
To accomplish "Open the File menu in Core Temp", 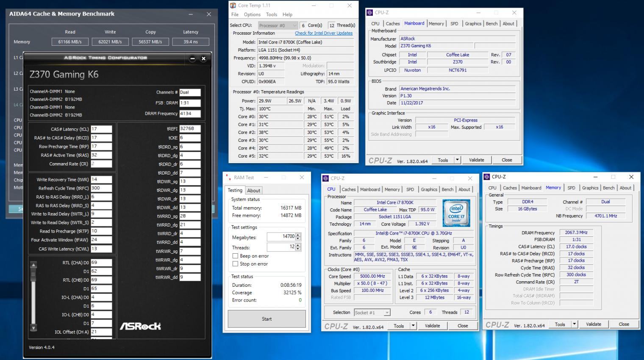I will (235, 14).
